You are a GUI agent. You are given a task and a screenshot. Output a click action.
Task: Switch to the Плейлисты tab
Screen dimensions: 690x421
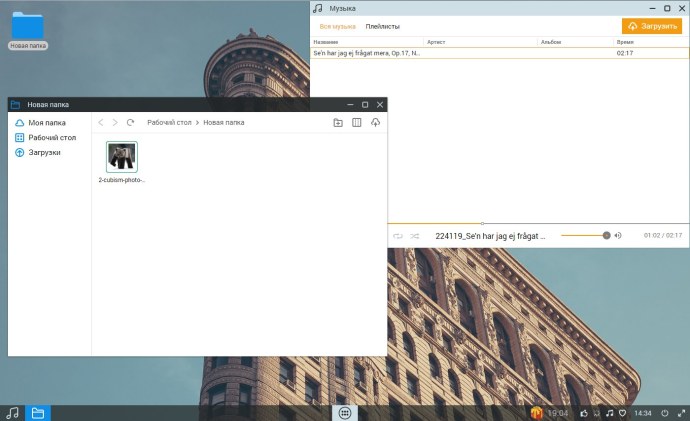(x=382, y=26)
